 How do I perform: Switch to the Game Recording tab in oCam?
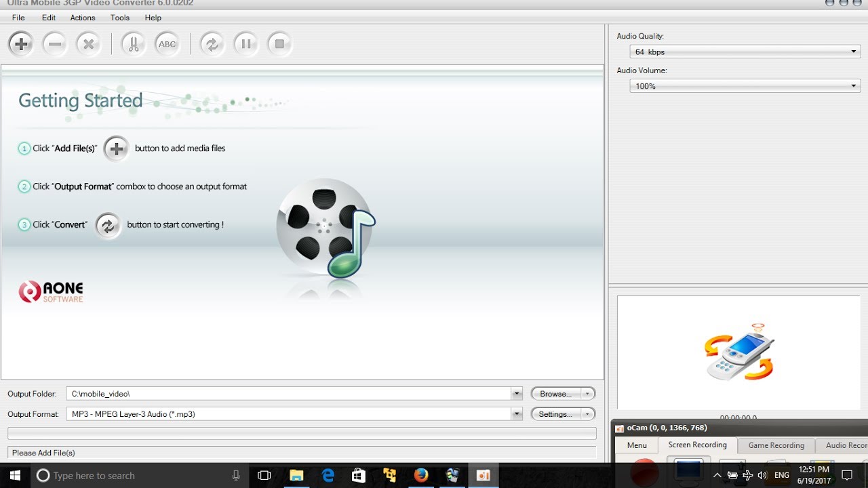[x=776, y=445]
